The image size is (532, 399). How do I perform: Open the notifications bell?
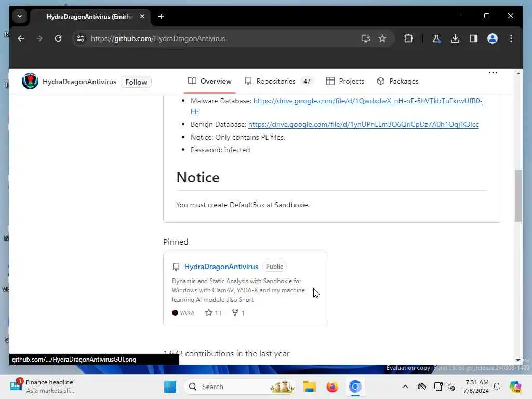pos(497,387)
